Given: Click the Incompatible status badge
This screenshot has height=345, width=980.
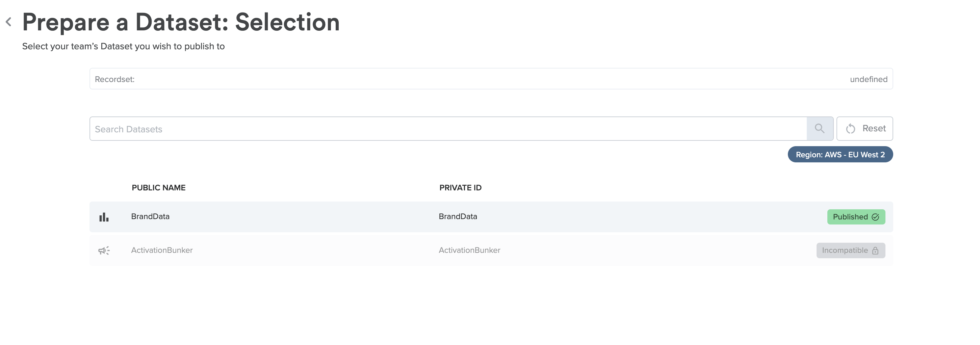Looking at the screenshot, I should tap(851, 250).
